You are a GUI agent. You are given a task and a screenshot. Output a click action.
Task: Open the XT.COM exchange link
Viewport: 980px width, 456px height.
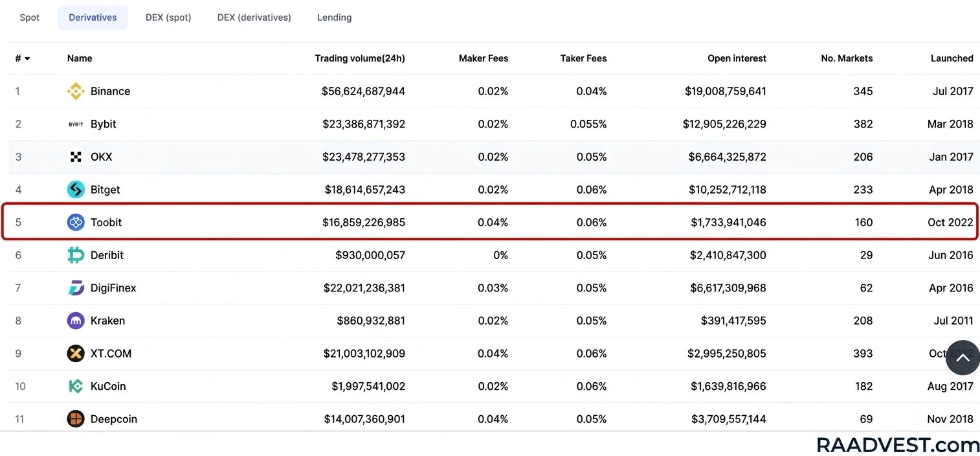click(111, 354)
